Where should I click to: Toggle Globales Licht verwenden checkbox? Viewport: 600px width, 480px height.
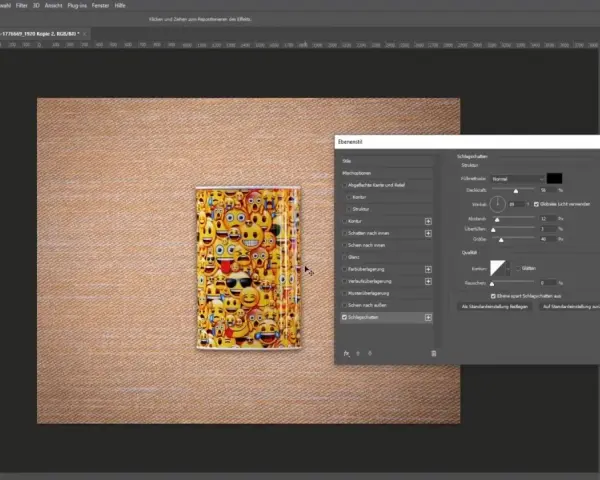click(x=536, y=204)
